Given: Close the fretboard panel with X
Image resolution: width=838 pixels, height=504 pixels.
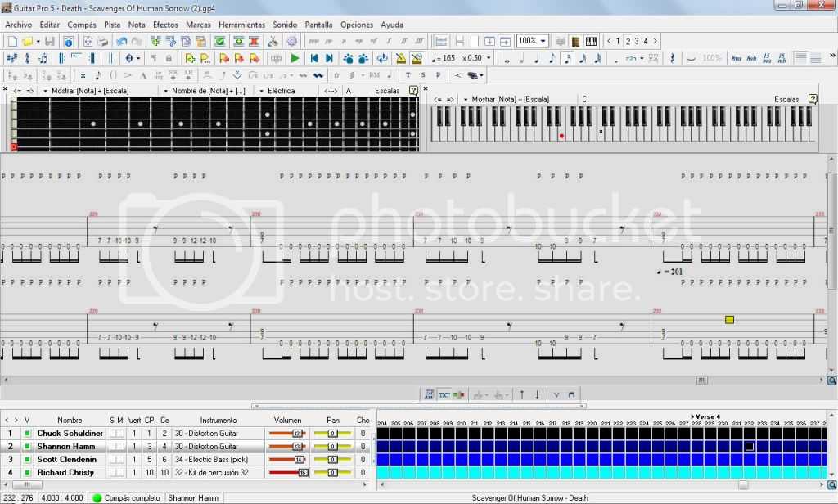Looking at the screenshot, I should pos(5,88).
